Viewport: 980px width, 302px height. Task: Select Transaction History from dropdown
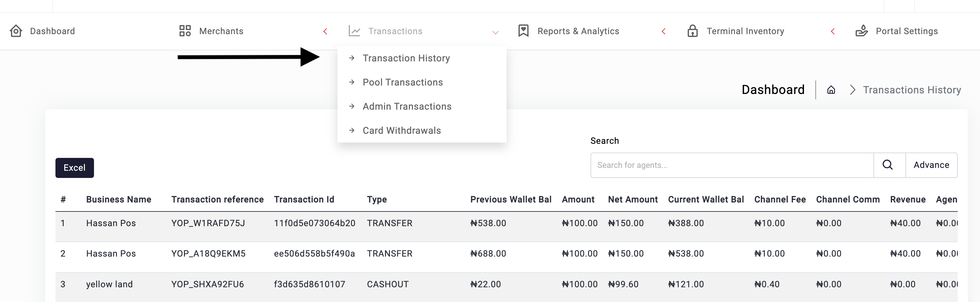click(406, 58)
